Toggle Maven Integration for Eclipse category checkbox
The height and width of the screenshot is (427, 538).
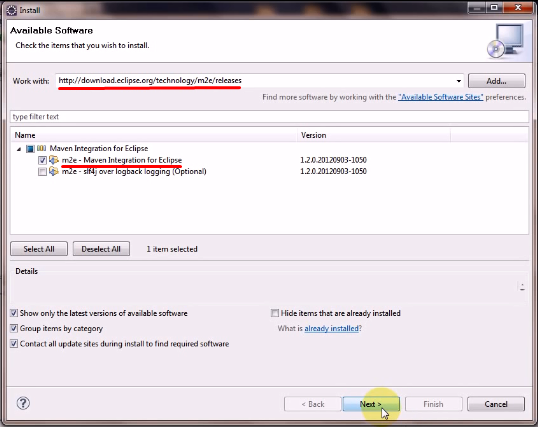[x=30, y=149]
